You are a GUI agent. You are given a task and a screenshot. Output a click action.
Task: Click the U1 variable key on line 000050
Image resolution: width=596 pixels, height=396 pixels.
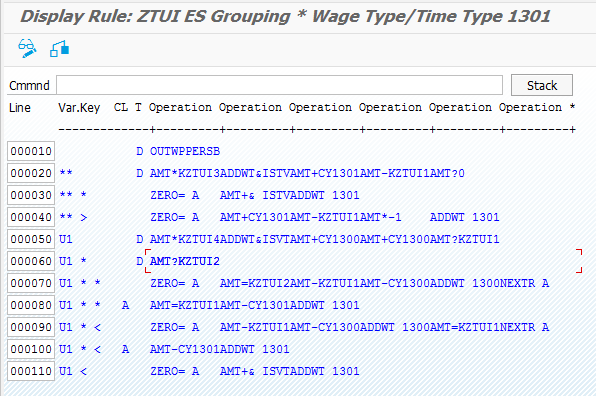(x=65, y=239)
